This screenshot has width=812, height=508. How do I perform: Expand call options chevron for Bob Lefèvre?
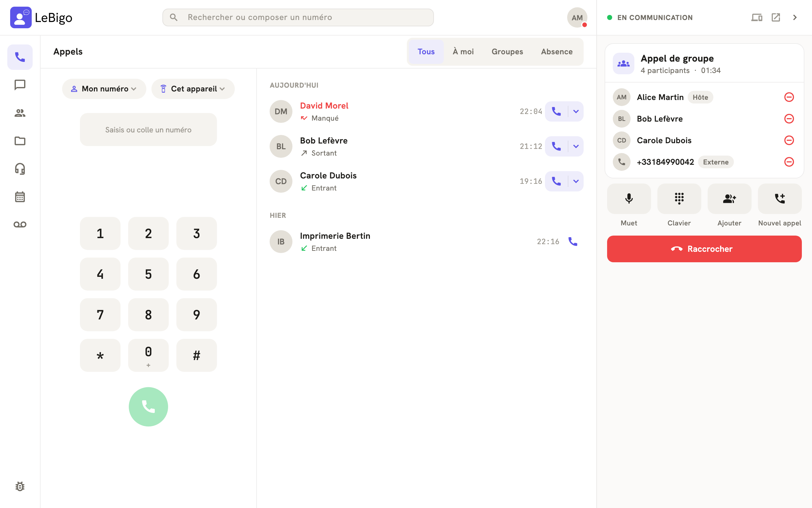click(x=576, y=146)
